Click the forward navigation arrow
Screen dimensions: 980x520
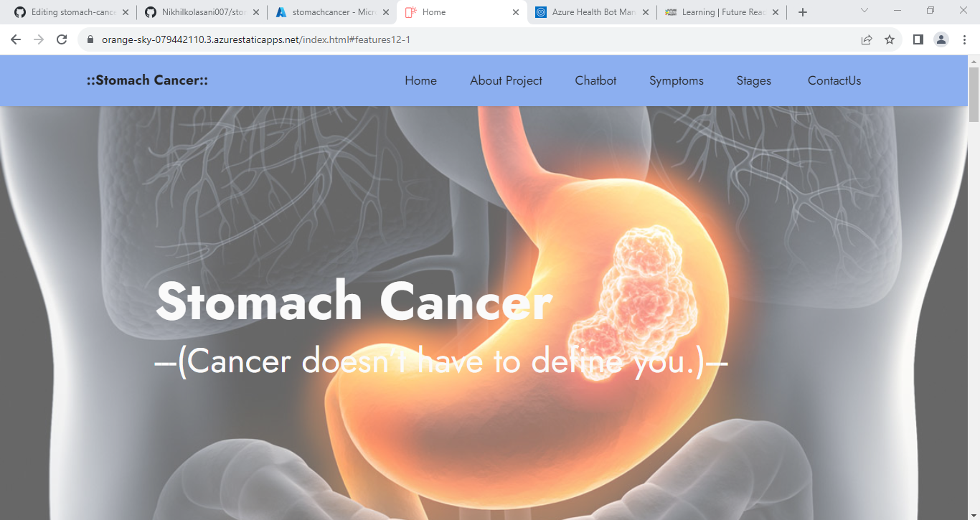pyautogui.click(x=38, y=39)
